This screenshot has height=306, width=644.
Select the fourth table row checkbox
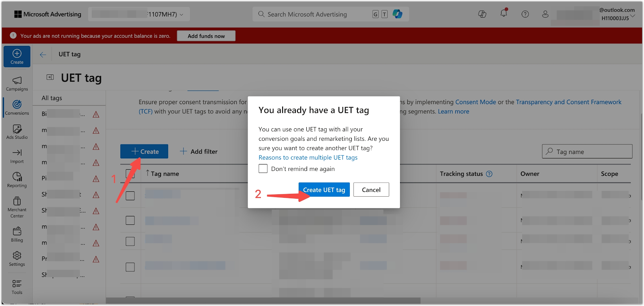130,267
